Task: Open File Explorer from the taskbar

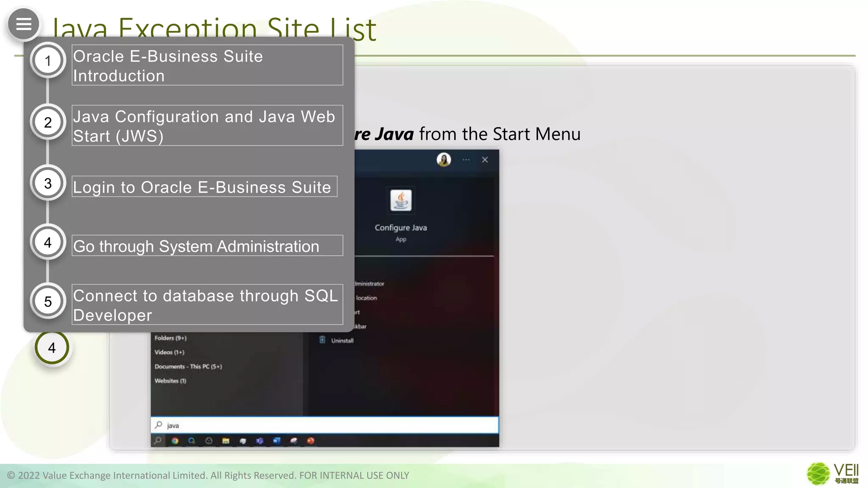Action: click(226, 441)
